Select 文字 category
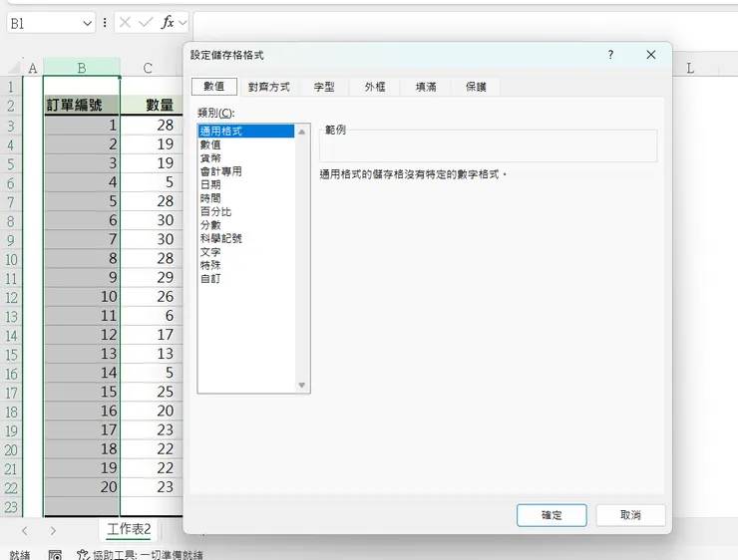738x560 pixels. pos(246,251)
